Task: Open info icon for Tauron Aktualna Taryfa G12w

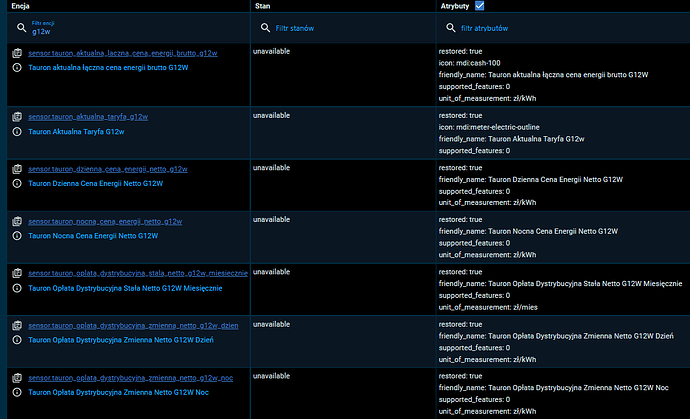Action: point(17,132)
